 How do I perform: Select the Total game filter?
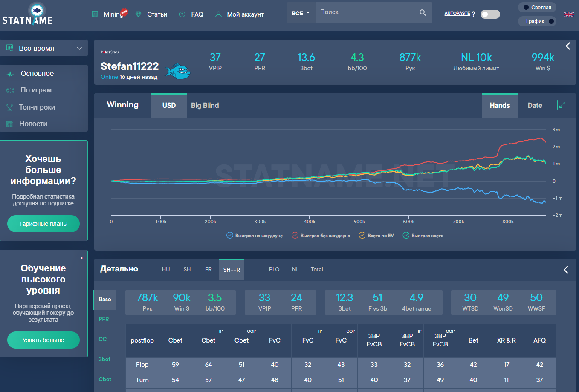click(x=317, y=269)
